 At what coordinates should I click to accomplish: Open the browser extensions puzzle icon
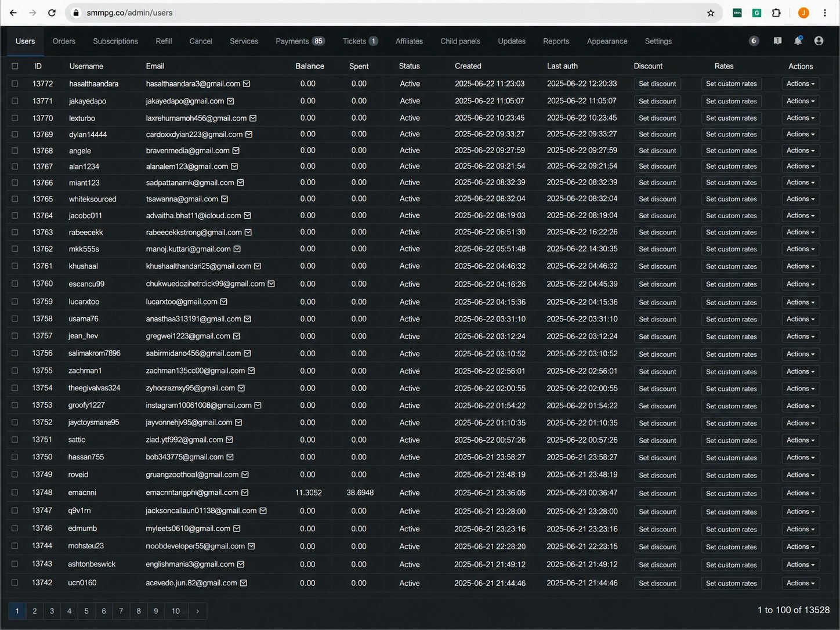776,13
